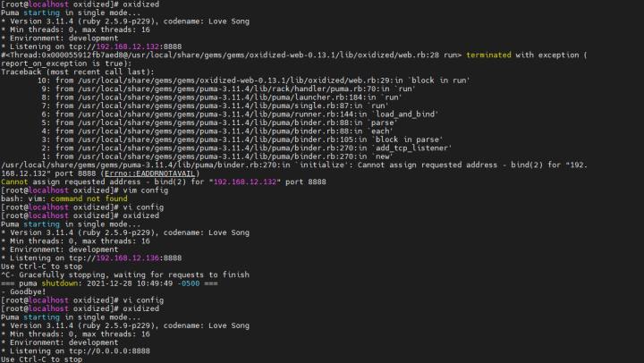Click the 'vi config' command below 'Goodbye!'
644x363 pixels.
(x=82, y=300)
